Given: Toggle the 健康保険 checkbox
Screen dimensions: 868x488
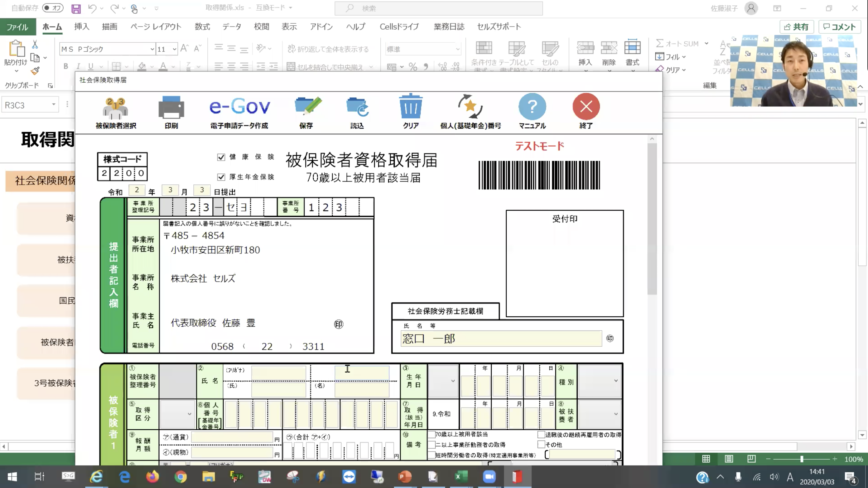Looking at the screenshot, I should pos(221,157).
